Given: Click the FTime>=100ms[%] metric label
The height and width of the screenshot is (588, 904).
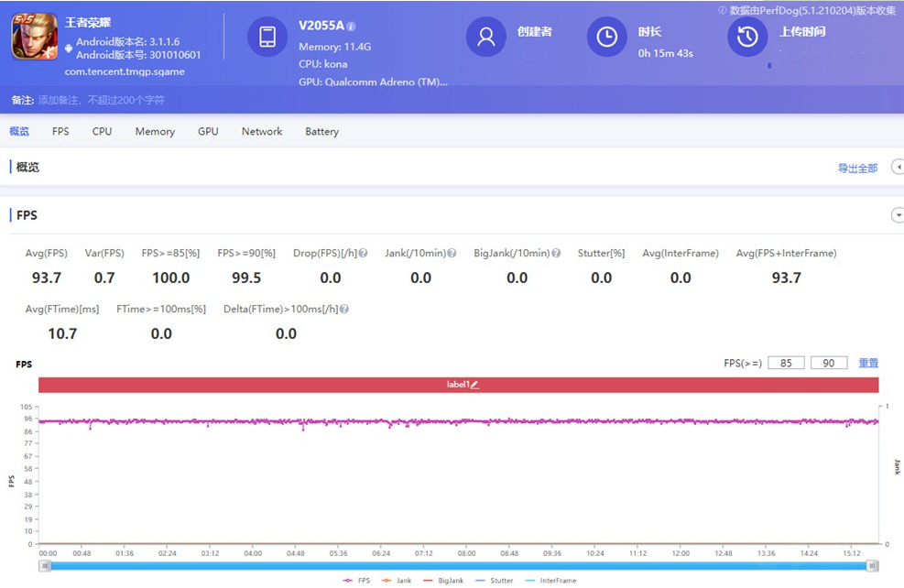Looking at the screenshot, I should click(161, 309).
